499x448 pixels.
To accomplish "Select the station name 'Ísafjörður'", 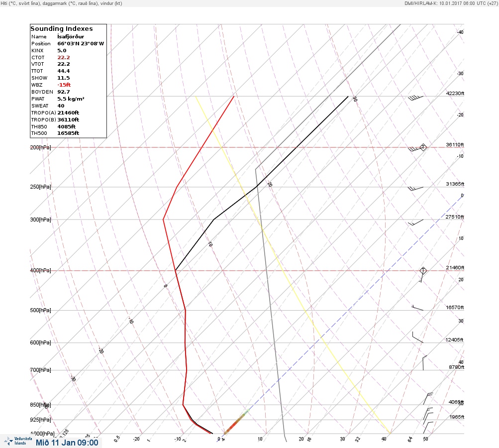I will tap(71, 37).
